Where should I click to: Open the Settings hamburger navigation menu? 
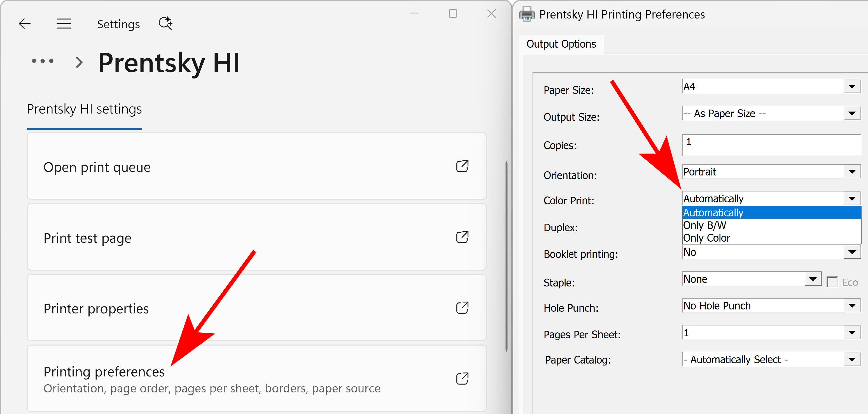click(x=64, y=24)
